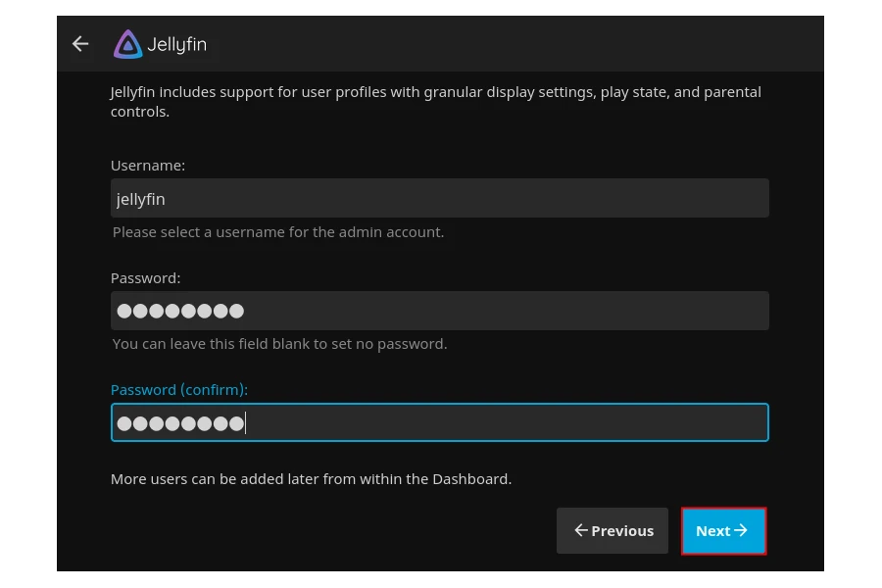Click the back arrow in the header

pyautogui.click(x=80, y=44)
